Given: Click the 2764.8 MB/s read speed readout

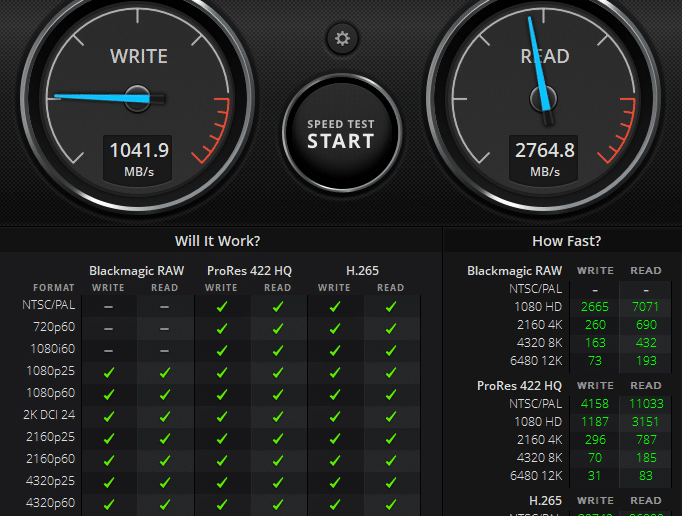Looking at the screenshot, I should 545,159.
